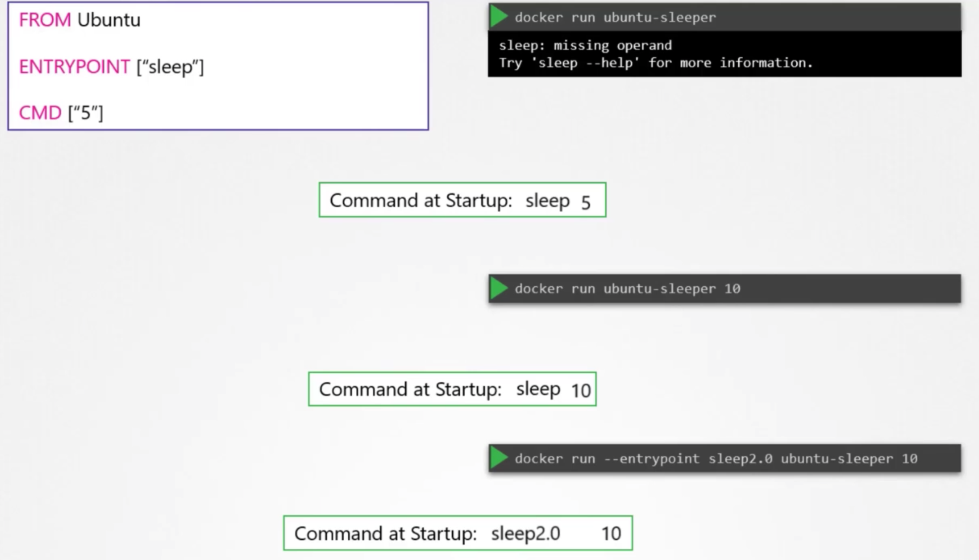979x560 pixels.
Task: Click the number 10 in sleep2.0 box
Action: [x=611, y=534]
